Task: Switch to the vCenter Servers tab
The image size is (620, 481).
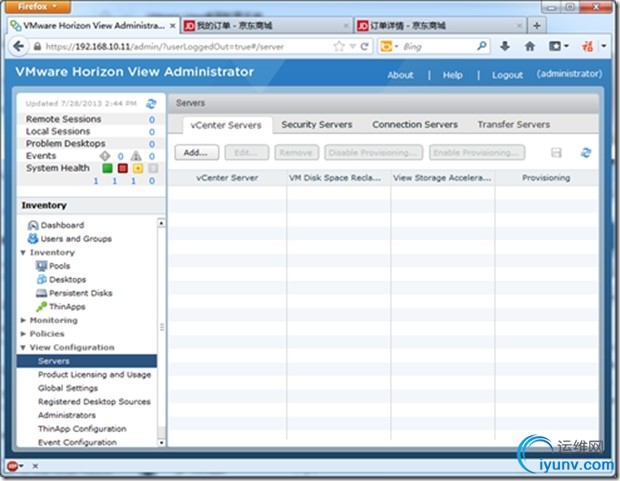Action: click(x=226, y=125)
